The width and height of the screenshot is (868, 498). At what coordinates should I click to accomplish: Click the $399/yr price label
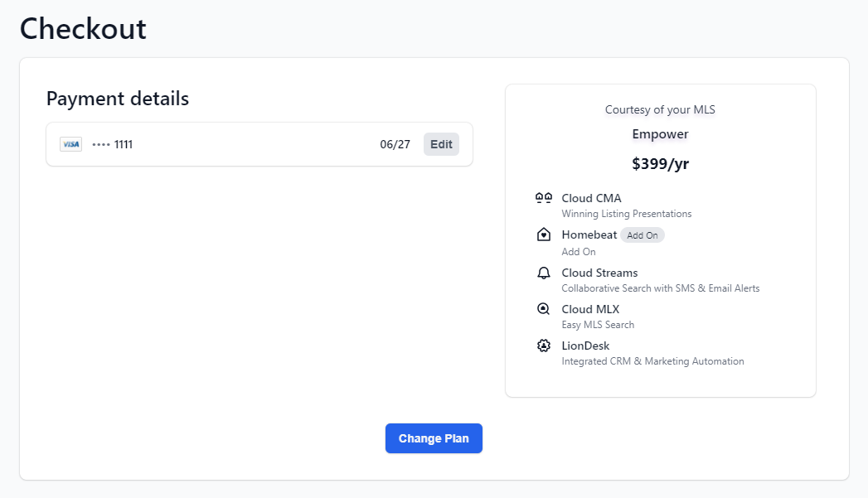[660, 163]
